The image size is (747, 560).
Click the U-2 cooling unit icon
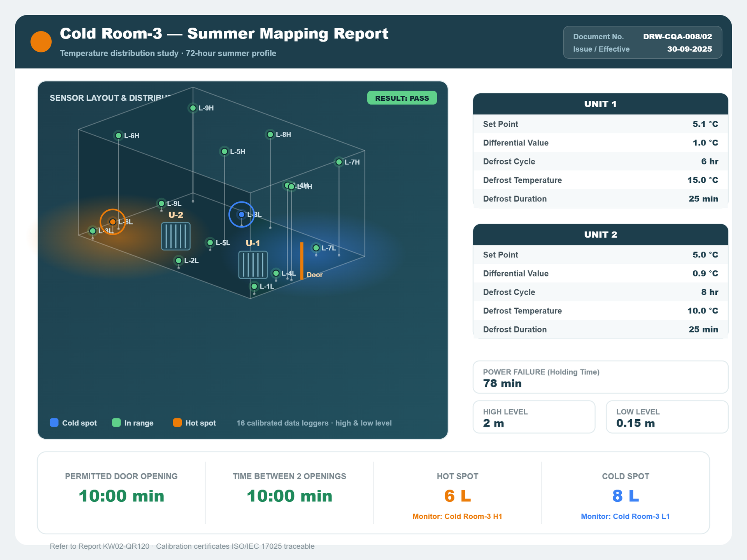pyautogui.click(x=176, y=236)
